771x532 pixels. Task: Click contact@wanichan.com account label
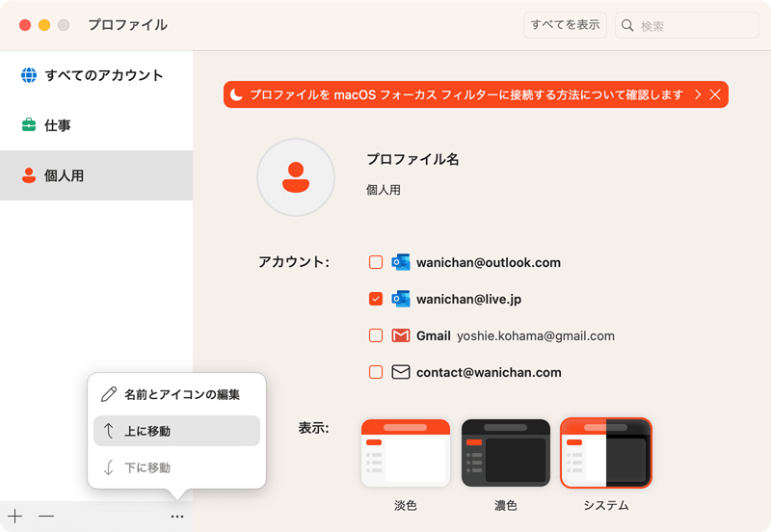pos(489,373)
